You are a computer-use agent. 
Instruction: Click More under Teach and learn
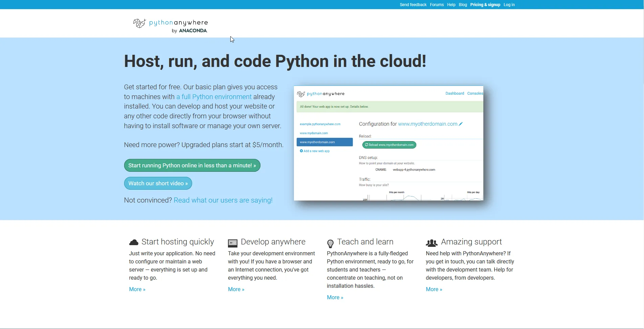click(334, 297)
